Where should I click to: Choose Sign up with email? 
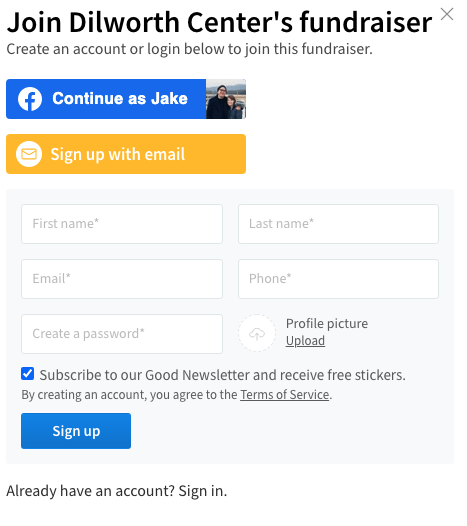coord(126,154)
